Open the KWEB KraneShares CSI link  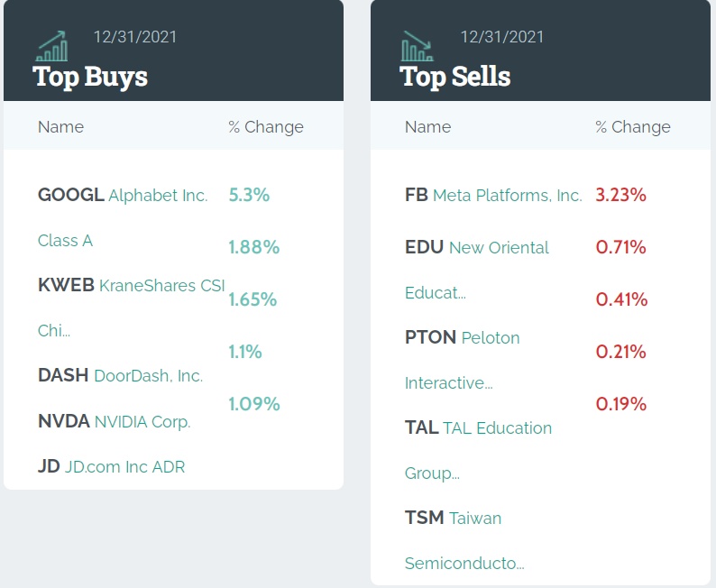click(131, 285)
